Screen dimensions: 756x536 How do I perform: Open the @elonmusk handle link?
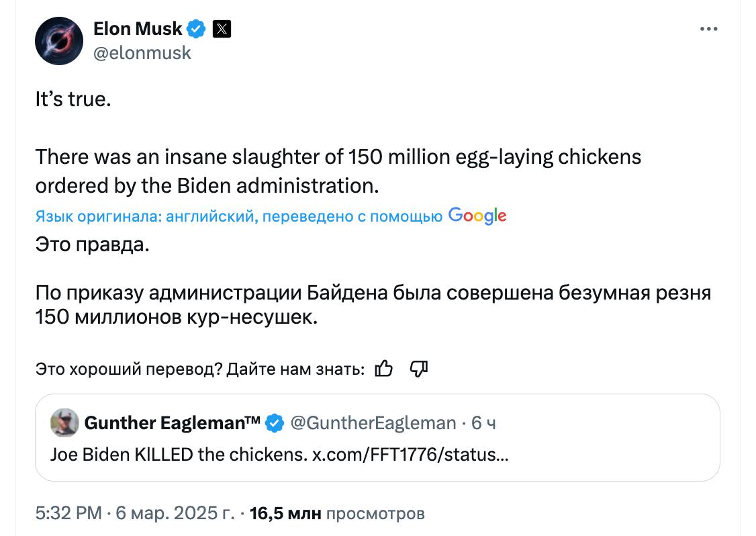(142, 53)
